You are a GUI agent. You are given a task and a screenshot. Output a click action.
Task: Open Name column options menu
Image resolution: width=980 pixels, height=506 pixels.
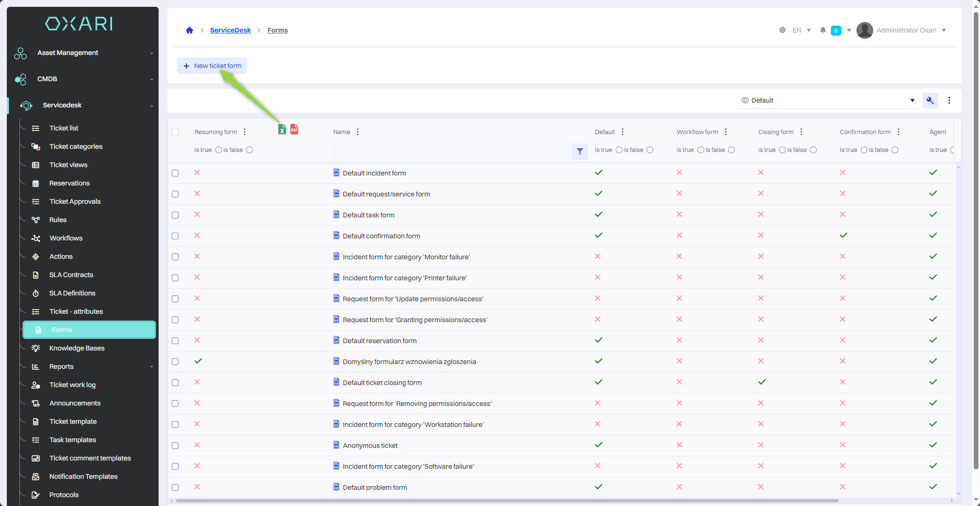point(358,132)
